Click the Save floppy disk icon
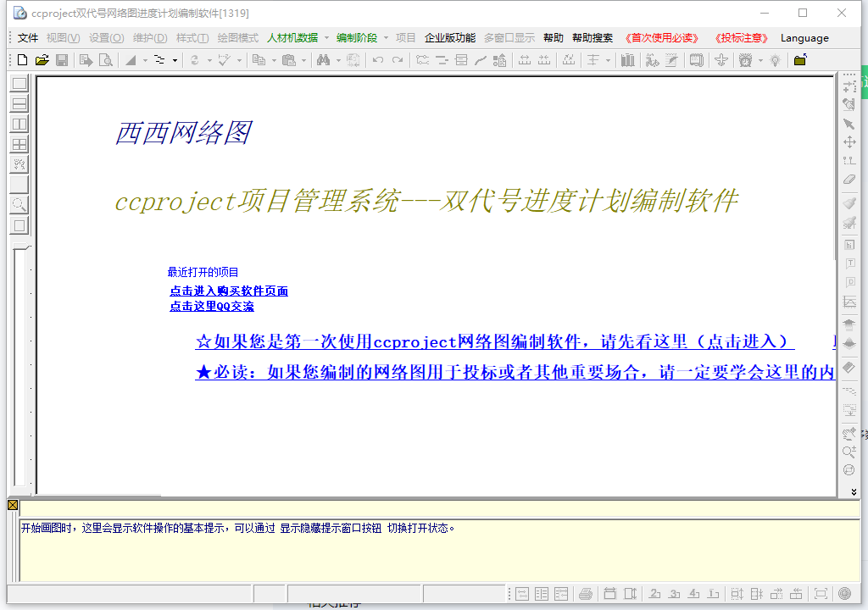Viewport: 868px width, 610px height. coord(62,60)
